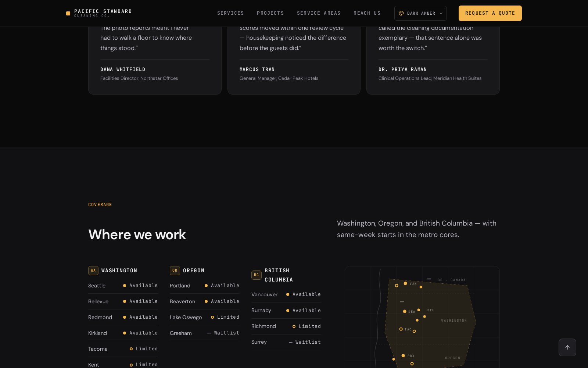Click the theme dropdown chevron arrow

(441, 13)
